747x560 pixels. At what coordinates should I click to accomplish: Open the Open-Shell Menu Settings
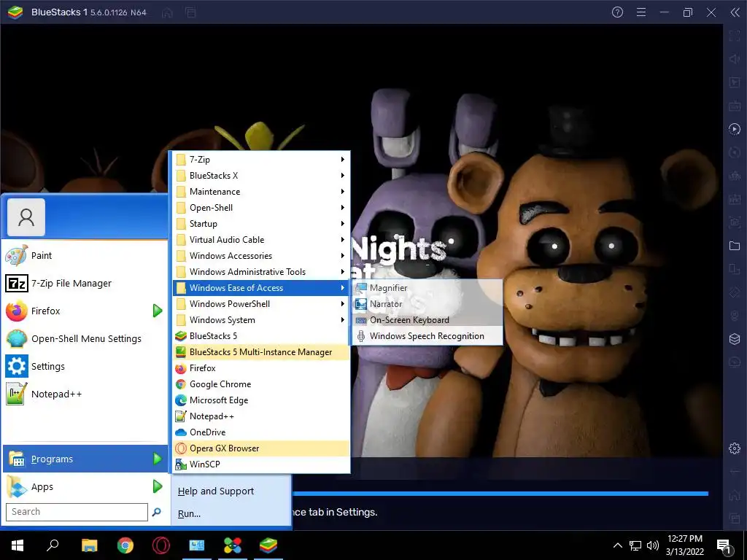(x=85, y=338)
